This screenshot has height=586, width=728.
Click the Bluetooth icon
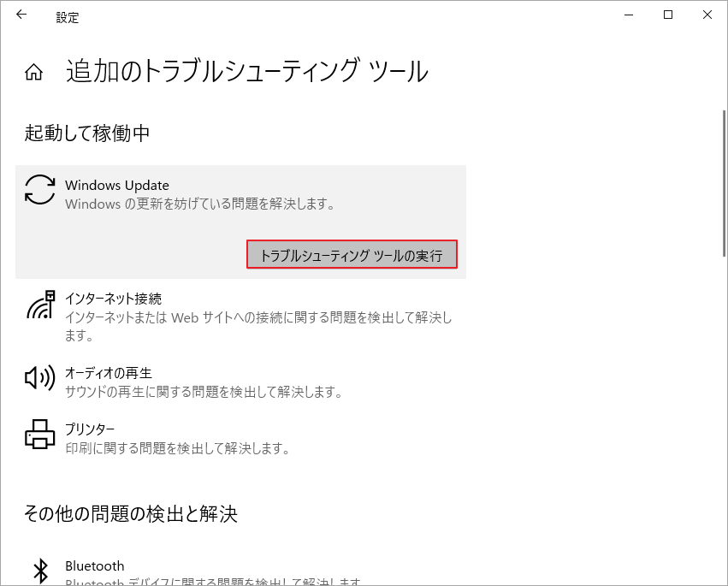tap(41, 571)
